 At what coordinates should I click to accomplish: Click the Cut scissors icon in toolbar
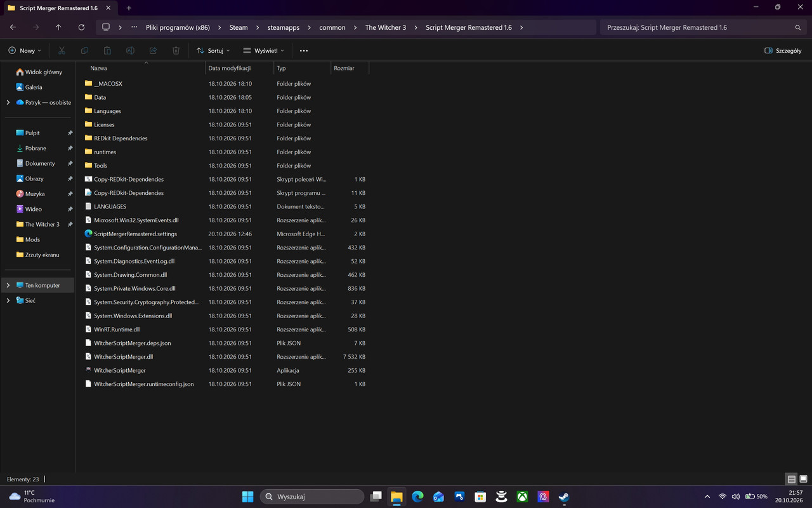pyautogui.click(x=62, y=50)
